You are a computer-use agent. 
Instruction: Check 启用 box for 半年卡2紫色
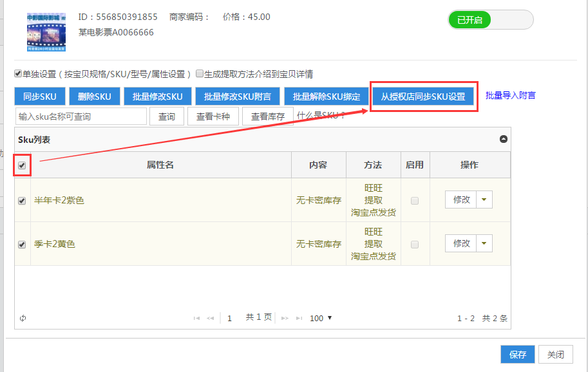pyautogui.click(x=415, y=200)
